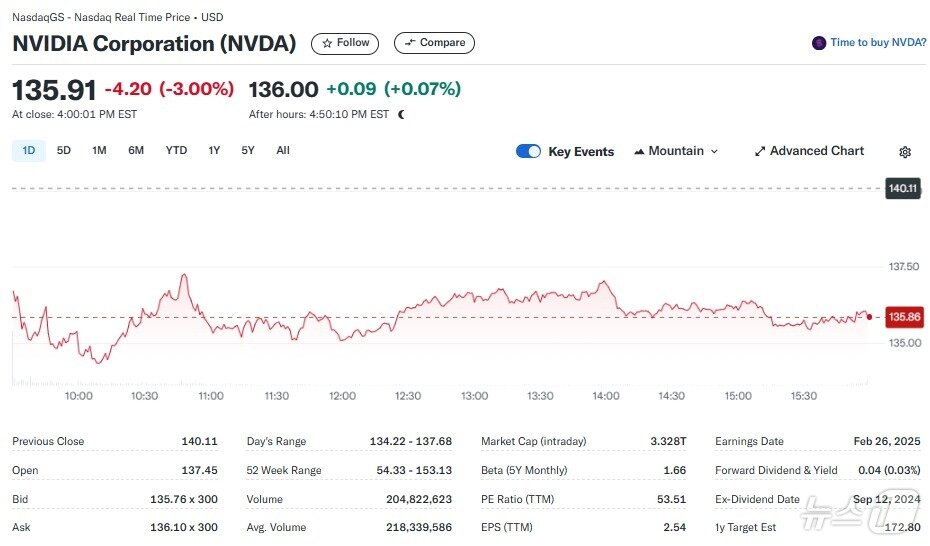This screenshot has height=546, width=930.
Task: Click the red dot at chart line end
Action: pyautogui.click(x=869, y=317)
